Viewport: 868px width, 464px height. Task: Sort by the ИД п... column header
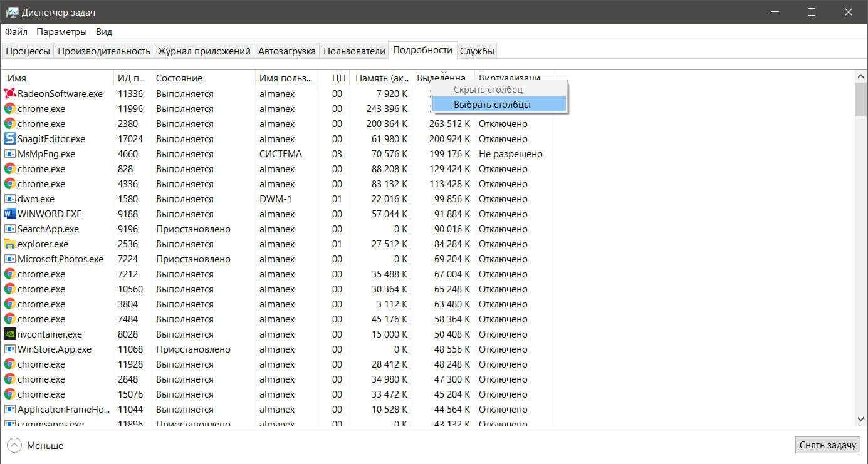pyautogui.click(x=133, y=78)
